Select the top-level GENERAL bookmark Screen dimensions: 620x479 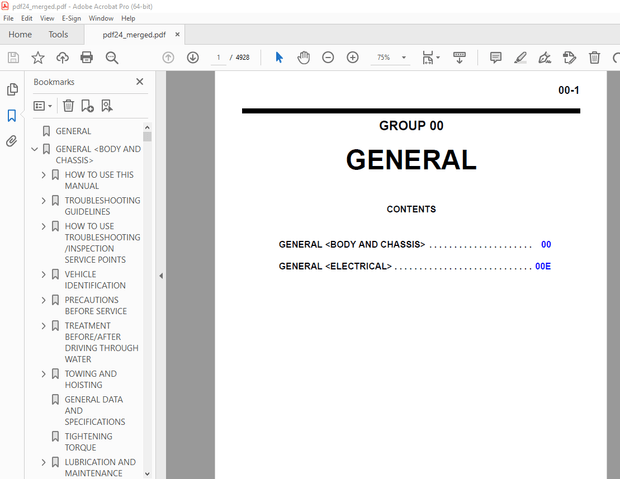coord(73,131)
